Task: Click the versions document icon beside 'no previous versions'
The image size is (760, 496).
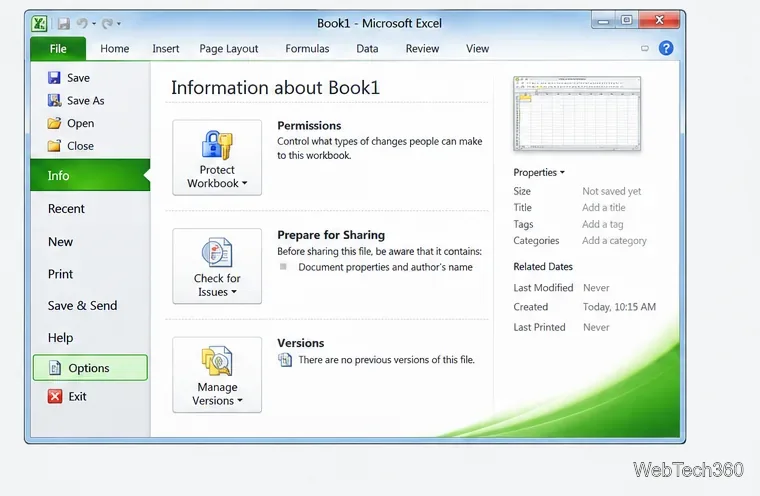Action: pyautogui.click(x=285, y=360)
